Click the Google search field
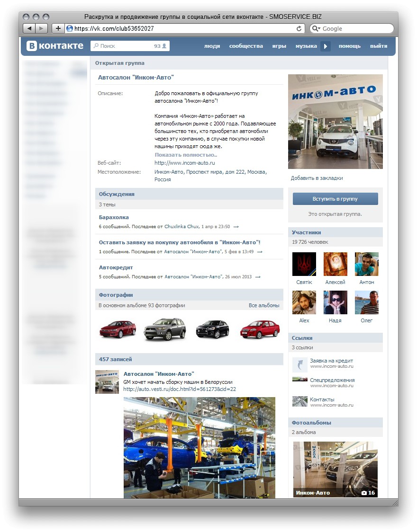 (352, 28)
